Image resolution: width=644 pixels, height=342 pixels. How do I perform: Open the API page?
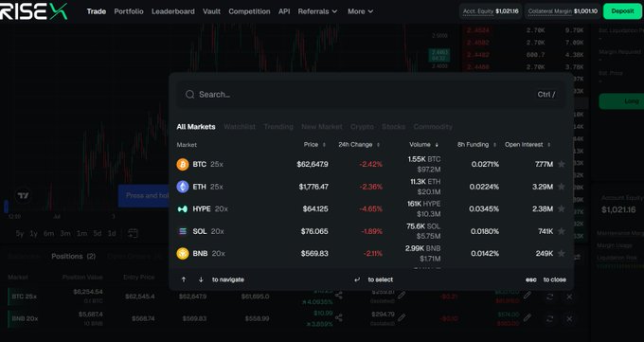pos(284,11)
